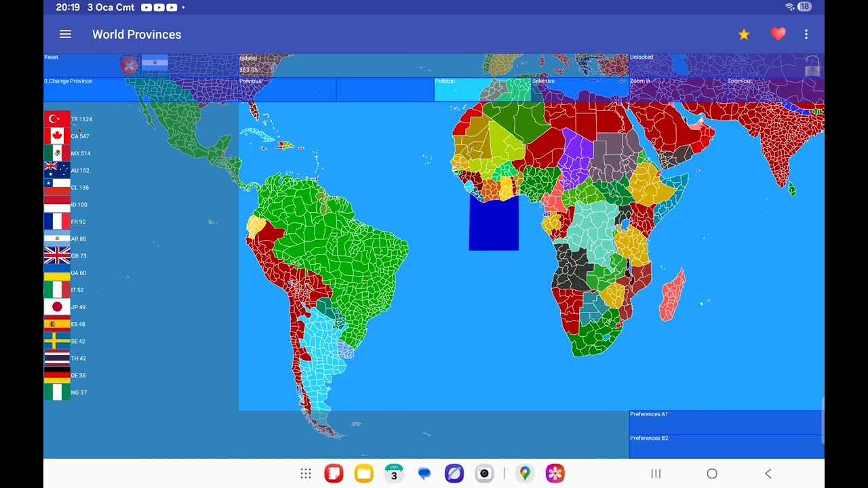Select the Chile flag in the ranking list
This screenshot has height=488, width=868.
[x=57, y=187]
